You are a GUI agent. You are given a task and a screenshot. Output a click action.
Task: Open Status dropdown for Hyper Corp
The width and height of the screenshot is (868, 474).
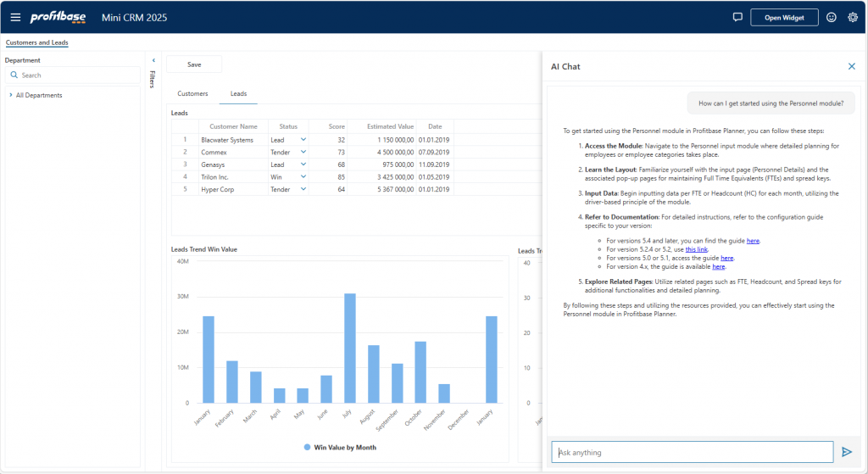303,190
